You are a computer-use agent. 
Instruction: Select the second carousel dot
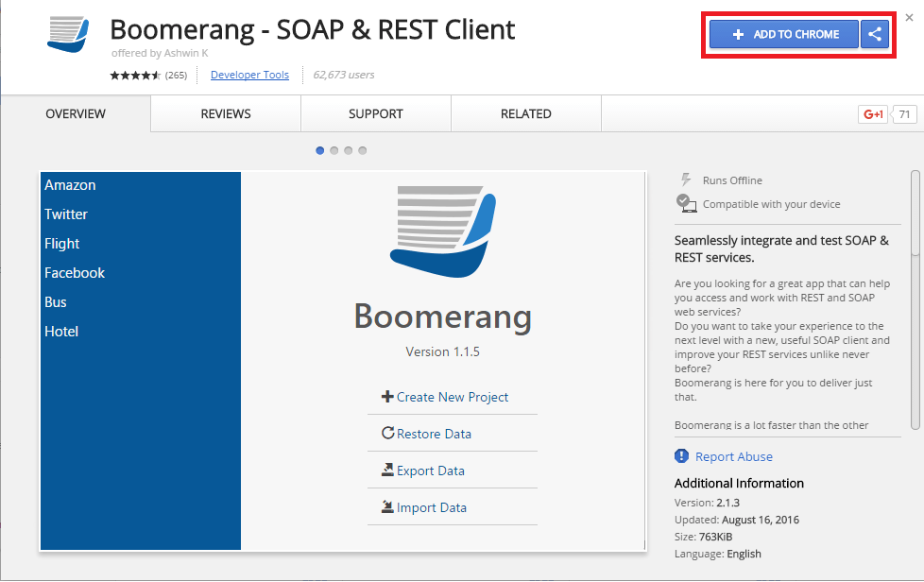334,149
